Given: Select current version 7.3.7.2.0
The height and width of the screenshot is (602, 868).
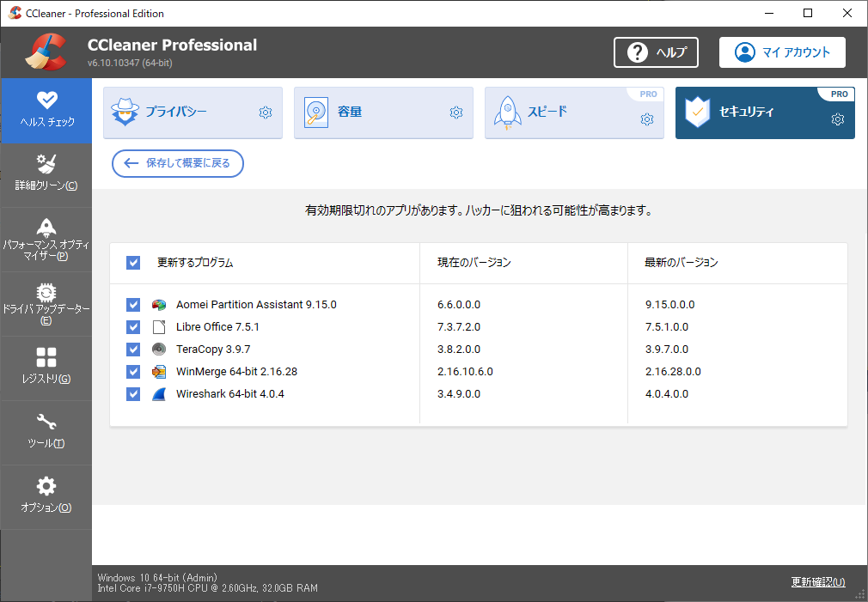Looking at the screenshot, I should 459,327.
